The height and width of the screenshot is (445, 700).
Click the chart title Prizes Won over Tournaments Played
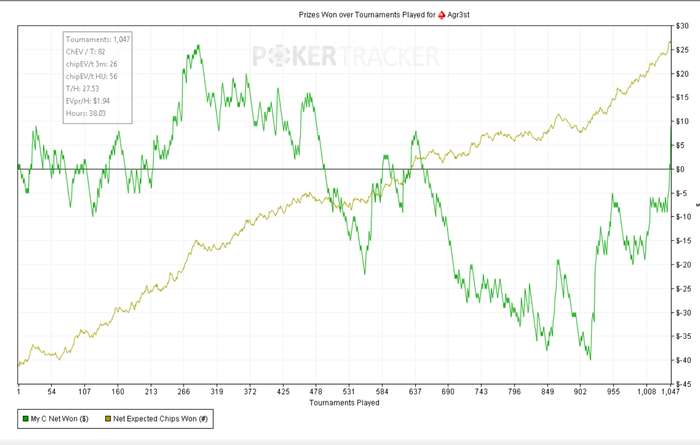pos(367,15)
